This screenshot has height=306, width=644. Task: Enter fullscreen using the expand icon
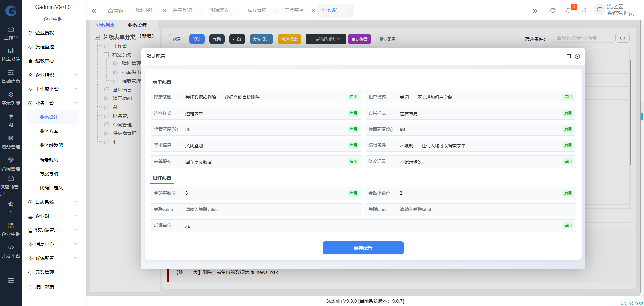(584, 10)
